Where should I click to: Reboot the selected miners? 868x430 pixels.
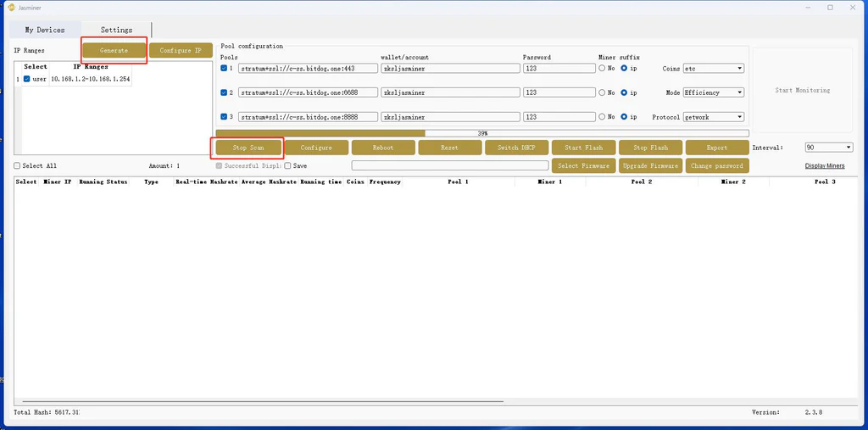[383, 148]
